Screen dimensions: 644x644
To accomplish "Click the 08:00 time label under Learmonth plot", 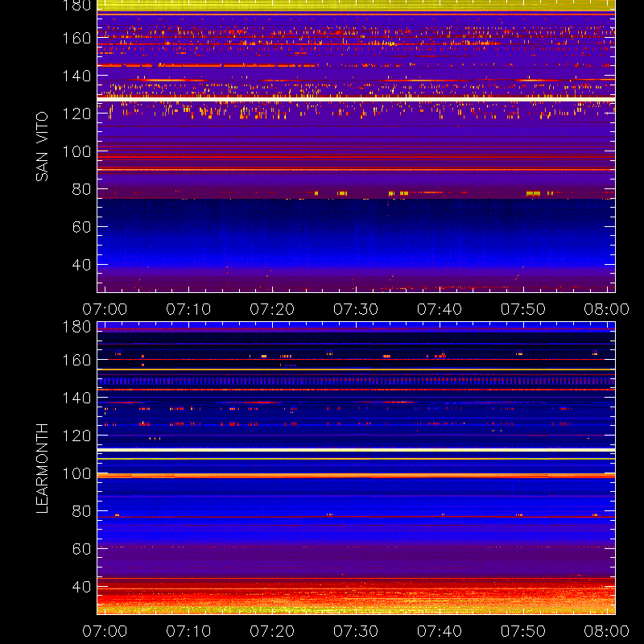I will tap(607, 631).
